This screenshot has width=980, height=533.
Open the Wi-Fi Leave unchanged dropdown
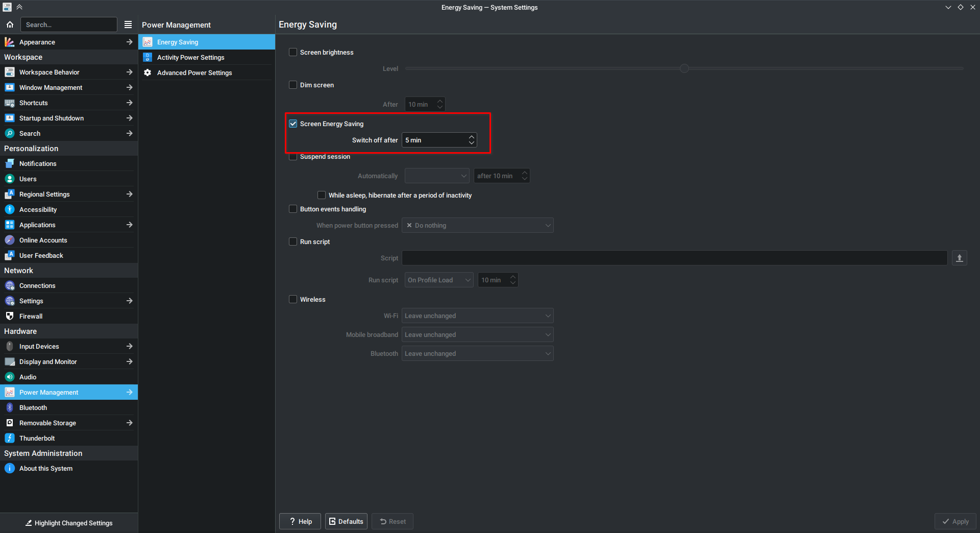pos(477,316)
